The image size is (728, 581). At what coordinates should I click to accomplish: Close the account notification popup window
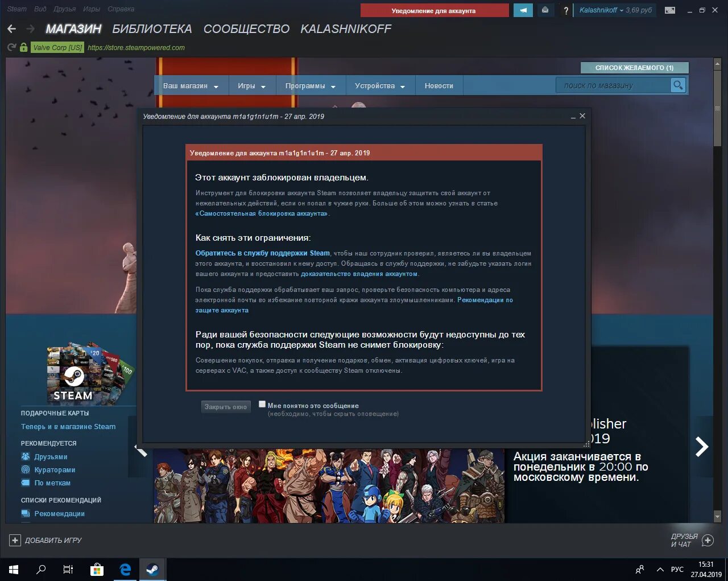click(x=582, y=116)
